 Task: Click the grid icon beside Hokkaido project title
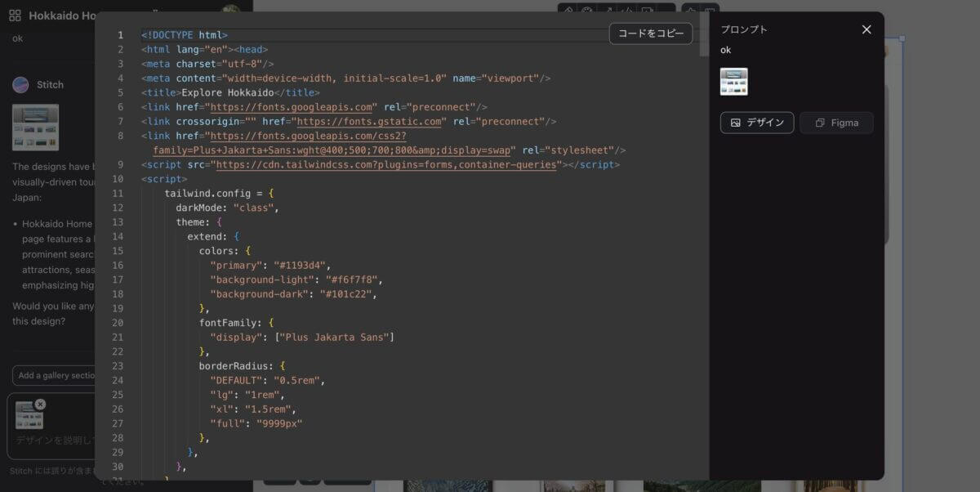15,16
